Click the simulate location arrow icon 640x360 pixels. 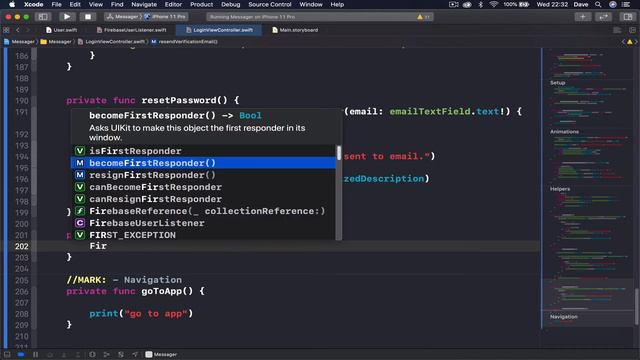pos(135,354)
